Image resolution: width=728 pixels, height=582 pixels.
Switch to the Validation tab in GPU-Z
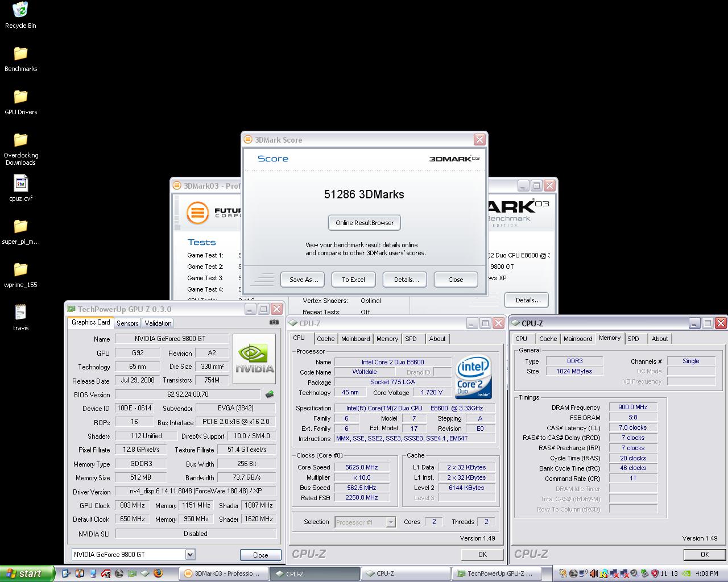coord(158,323)
